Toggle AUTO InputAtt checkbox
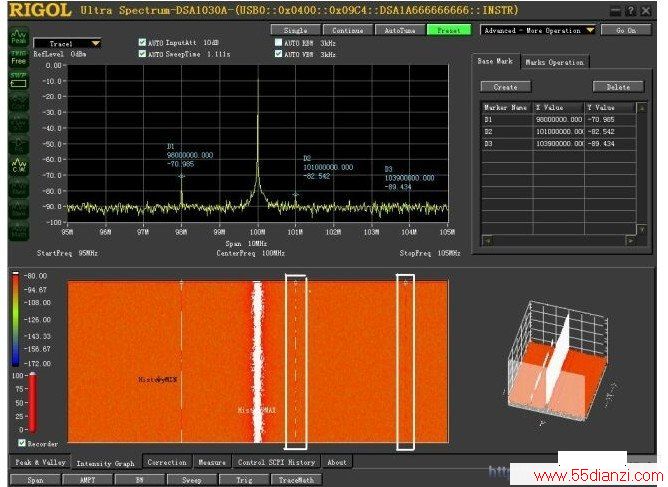The height and width of the screenshot is (487, 668). tap(142, 42)
